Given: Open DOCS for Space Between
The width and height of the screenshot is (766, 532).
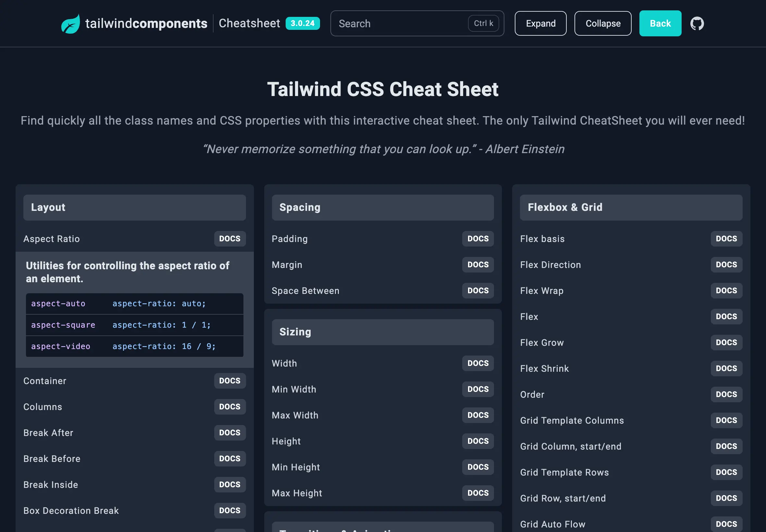Looking at the screenshot, I should [x=478, y=291].
